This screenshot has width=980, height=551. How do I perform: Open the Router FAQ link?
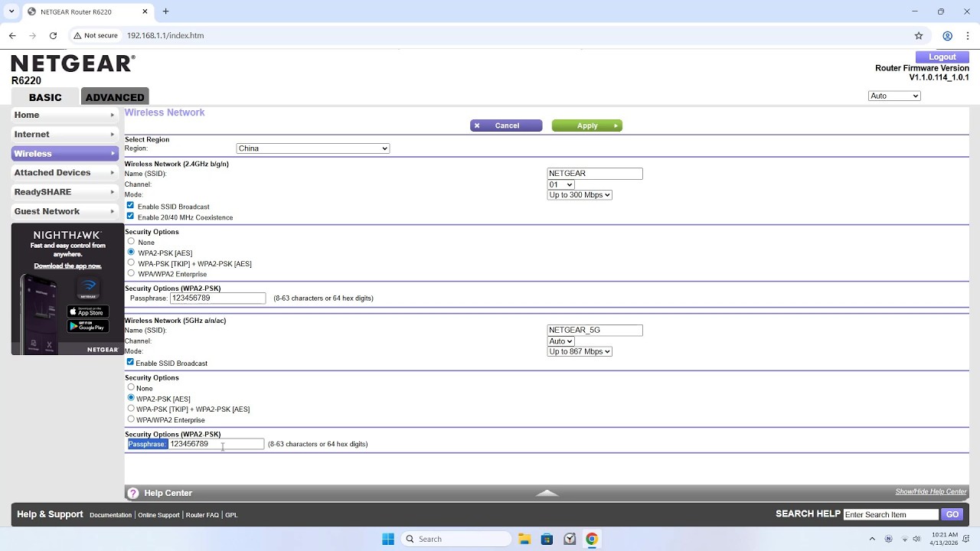pyautogui.click(x=202, y=515)
